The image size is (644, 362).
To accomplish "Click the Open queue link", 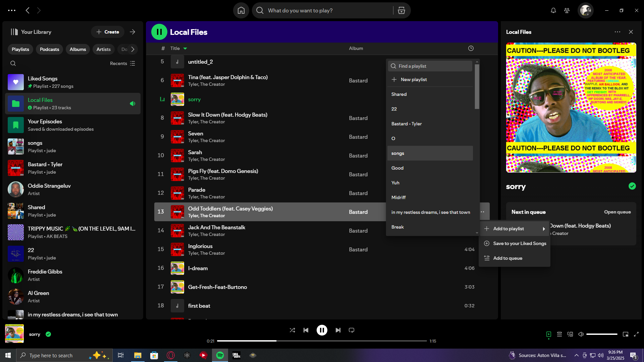I will (x=617, y=212).
